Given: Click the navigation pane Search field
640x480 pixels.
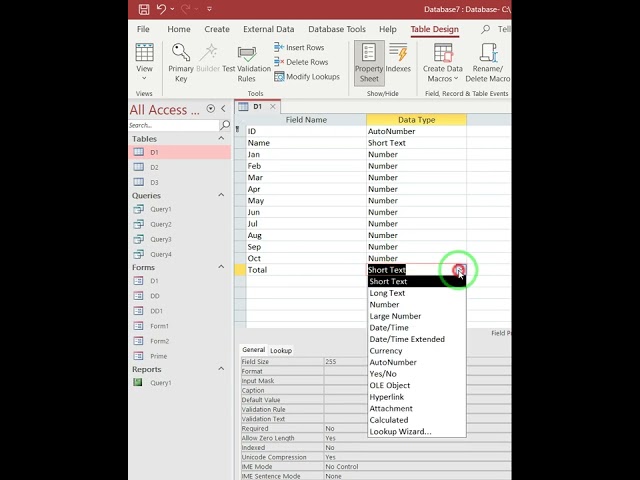Looking at the screenshot, I should pos(174,125).
